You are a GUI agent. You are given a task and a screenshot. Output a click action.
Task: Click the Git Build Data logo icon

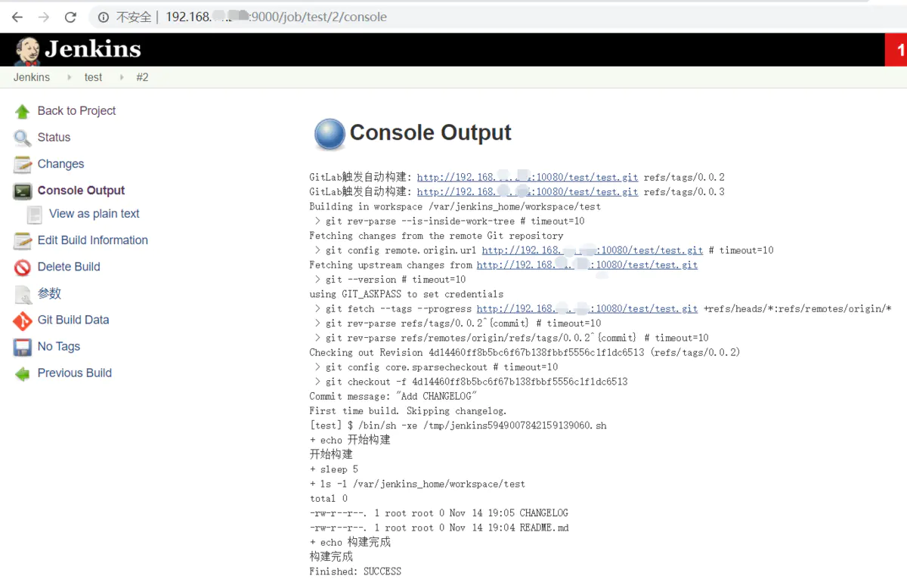(x=23, y=320)
